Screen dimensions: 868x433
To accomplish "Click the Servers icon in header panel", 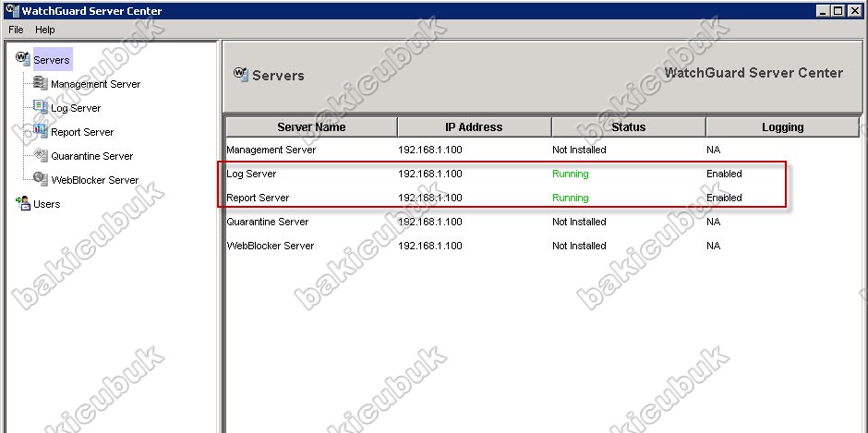I will click(241, 74).
